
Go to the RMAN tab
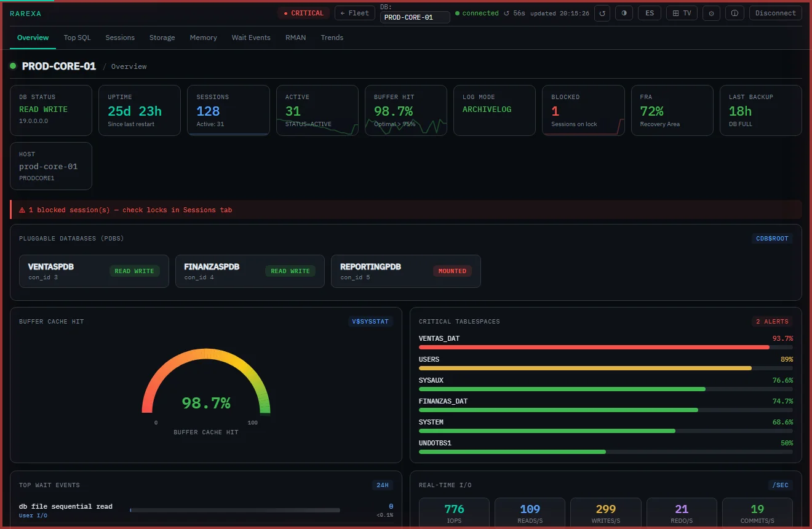point(296,38)
